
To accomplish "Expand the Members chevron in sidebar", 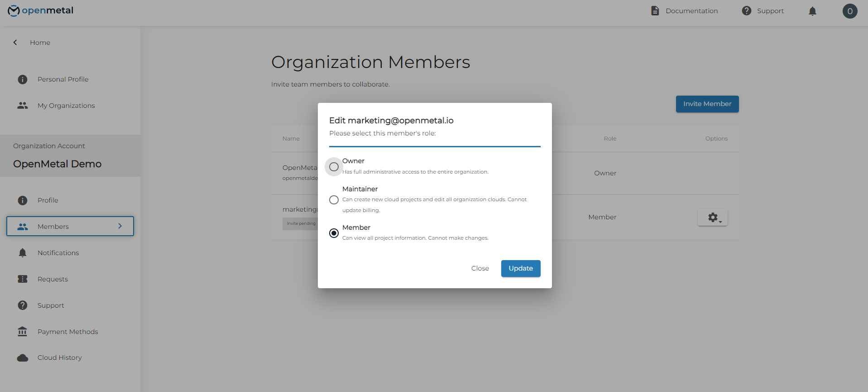I will pos(120,226).
